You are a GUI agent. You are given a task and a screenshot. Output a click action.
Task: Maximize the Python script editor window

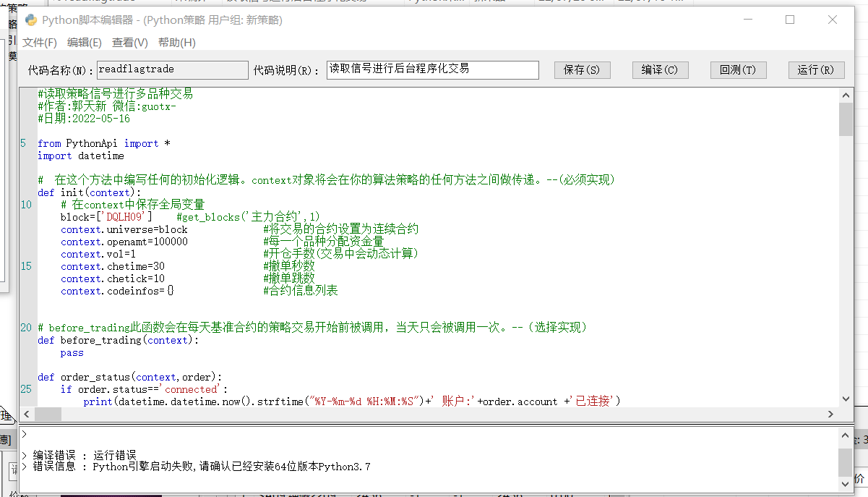point(790,20)
